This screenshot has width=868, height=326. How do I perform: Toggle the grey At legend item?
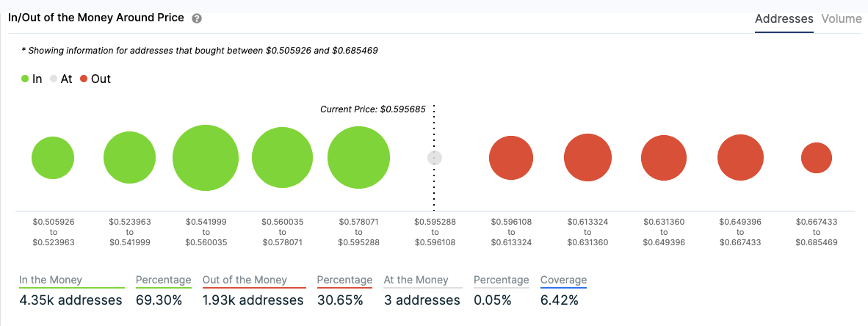click(x=61, y=79)
